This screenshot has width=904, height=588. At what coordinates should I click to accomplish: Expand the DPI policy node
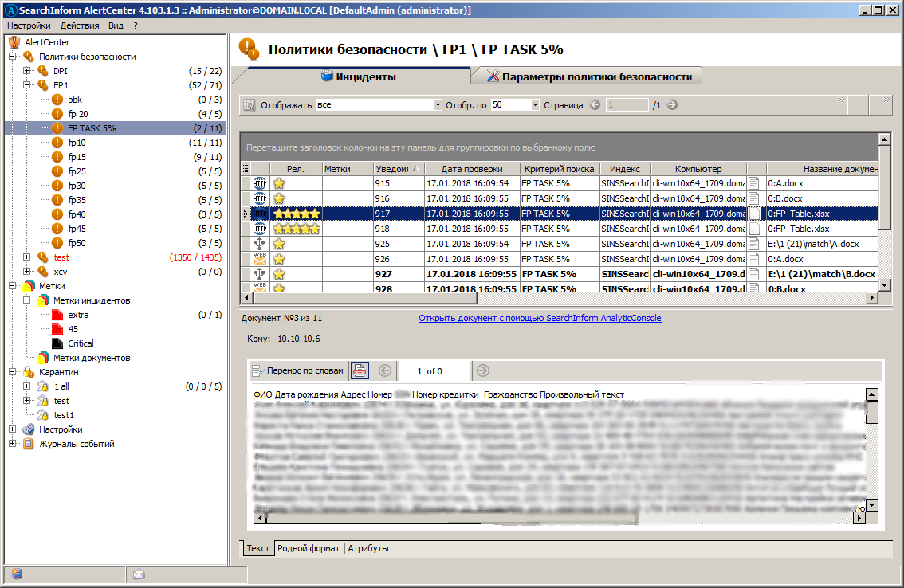(26, 71)
